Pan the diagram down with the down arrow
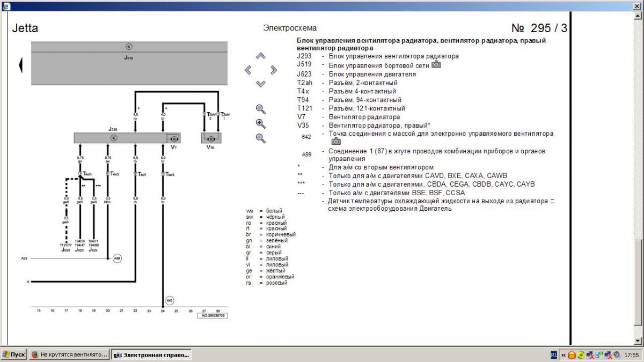The image size is (644, 362). tap(261, 84)
